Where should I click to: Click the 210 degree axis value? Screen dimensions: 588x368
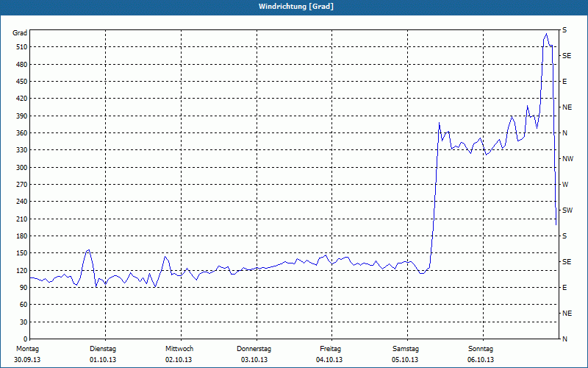coord(21,219)
